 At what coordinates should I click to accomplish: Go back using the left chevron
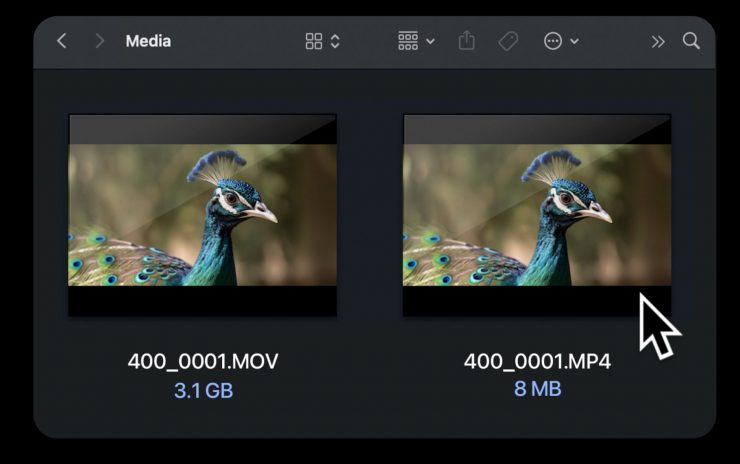coord(62,41)
